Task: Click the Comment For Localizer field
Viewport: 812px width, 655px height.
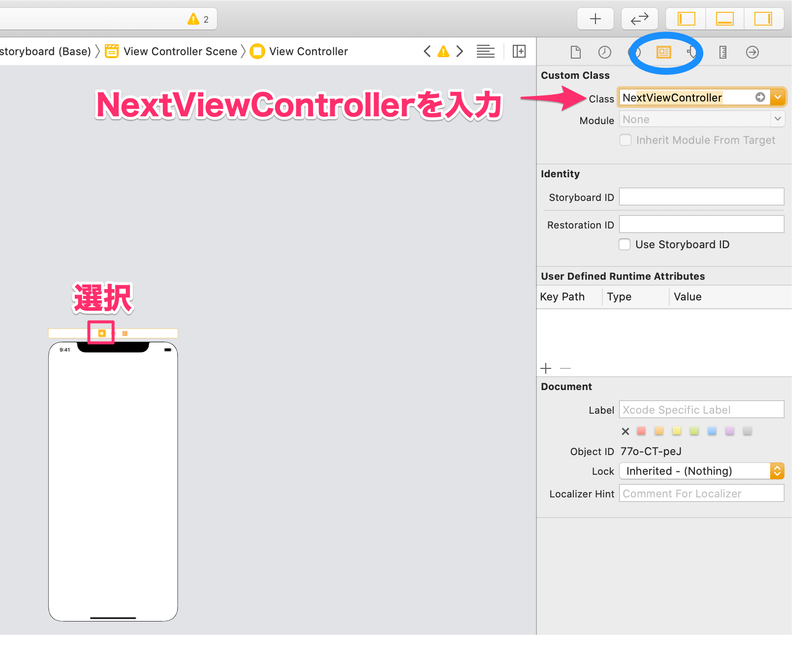Action: [701, 493]
